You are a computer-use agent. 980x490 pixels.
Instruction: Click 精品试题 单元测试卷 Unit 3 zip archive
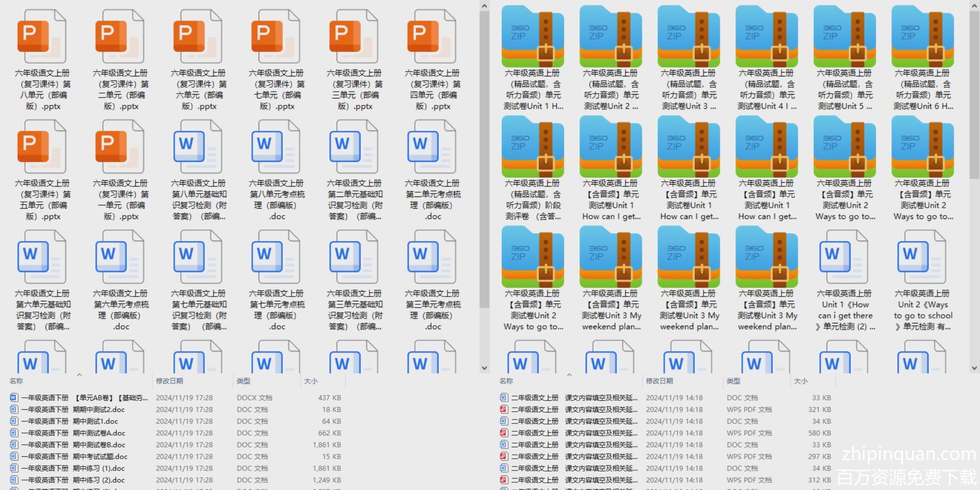click(x=688, y=36)
